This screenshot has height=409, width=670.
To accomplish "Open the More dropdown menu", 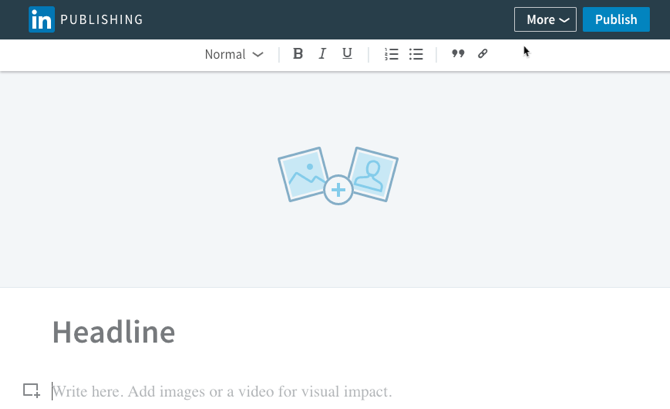I will pos(544,20).
